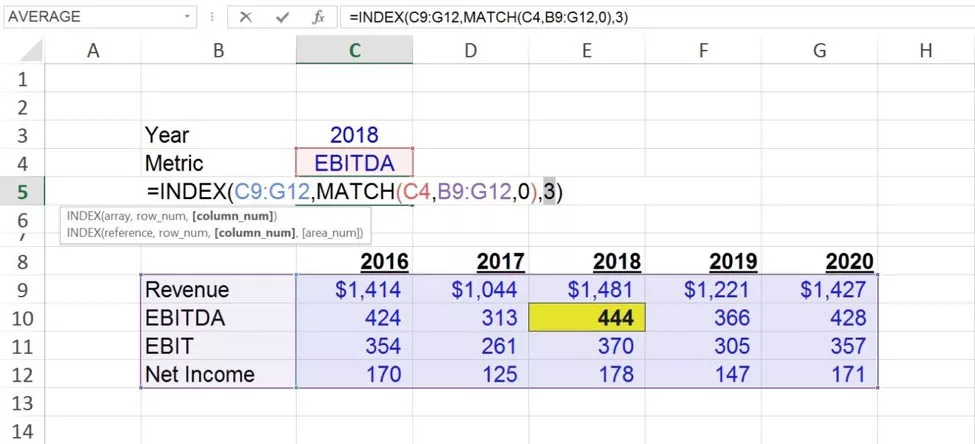The width and height of the screenshot is (975, 444).
Task: Select the blue 2018 year cell in C3
Action: pos(354,135)
